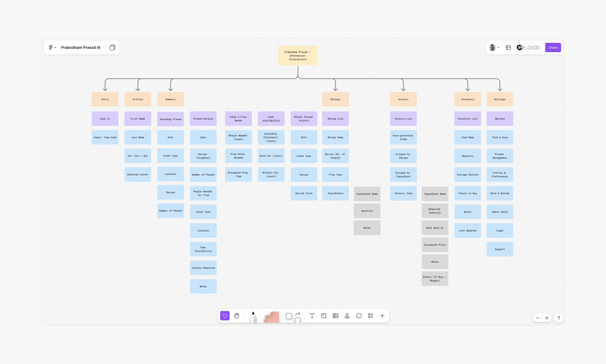Image resolution: width=606 pixels, height=364 pixels.
Task: Expand the user avatar dropdown
Action: 494,47
